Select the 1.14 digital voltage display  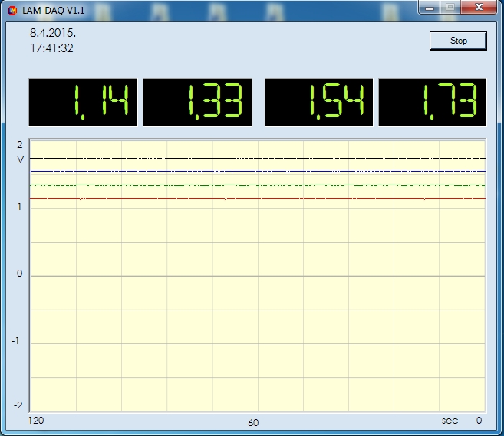pyautogui.click(x=84, y=102)
